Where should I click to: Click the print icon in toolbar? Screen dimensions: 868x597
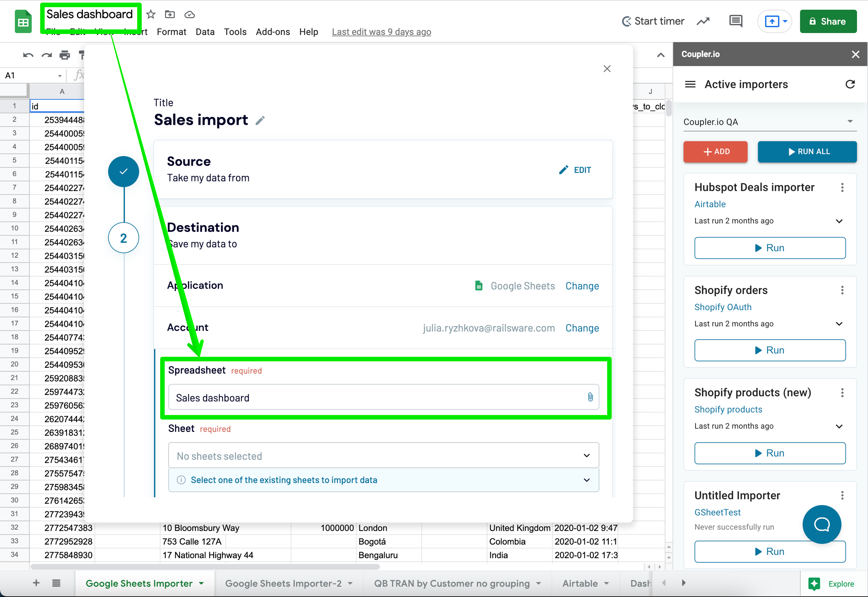click(65, 55)
